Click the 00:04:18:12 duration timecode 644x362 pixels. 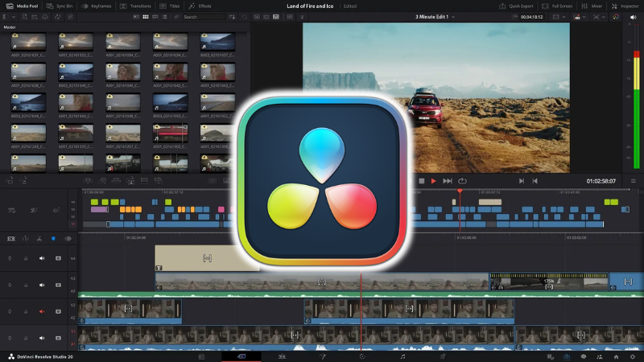(532, 17)
